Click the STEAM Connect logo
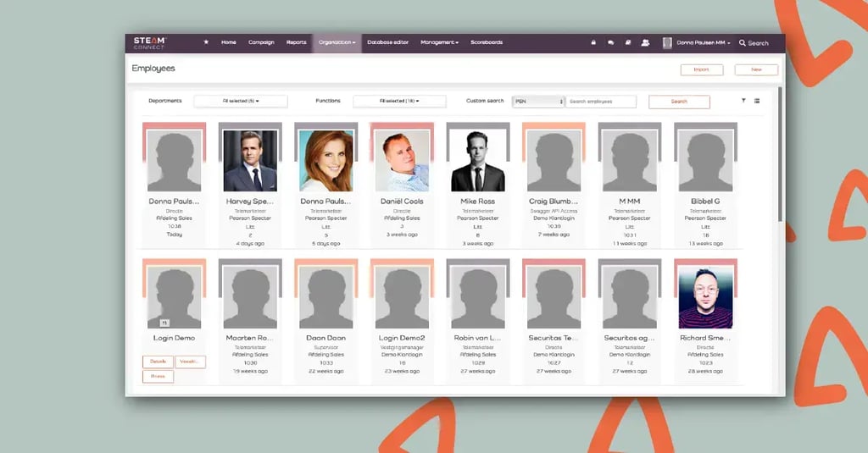Viewport: 868px width, 453px height. pos(149,42)
